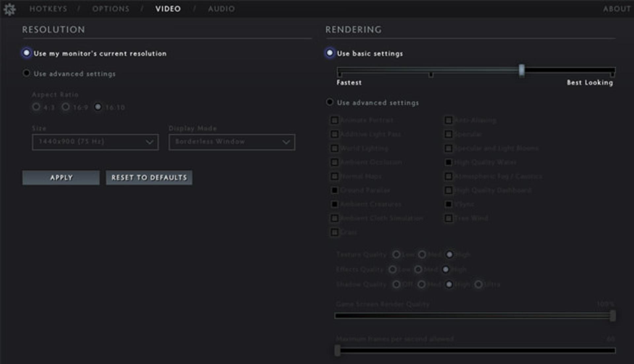Open the About page
The height and width of the screenshot is (364, 634).
617,9
